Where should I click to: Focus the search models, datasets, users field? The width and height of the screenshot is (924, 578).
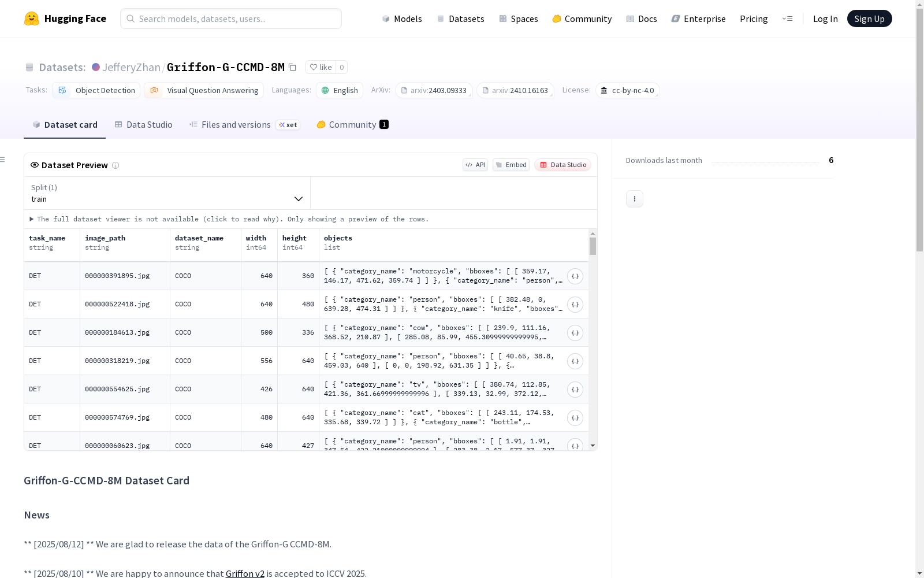pyautogui.click(x=231, y=18)
